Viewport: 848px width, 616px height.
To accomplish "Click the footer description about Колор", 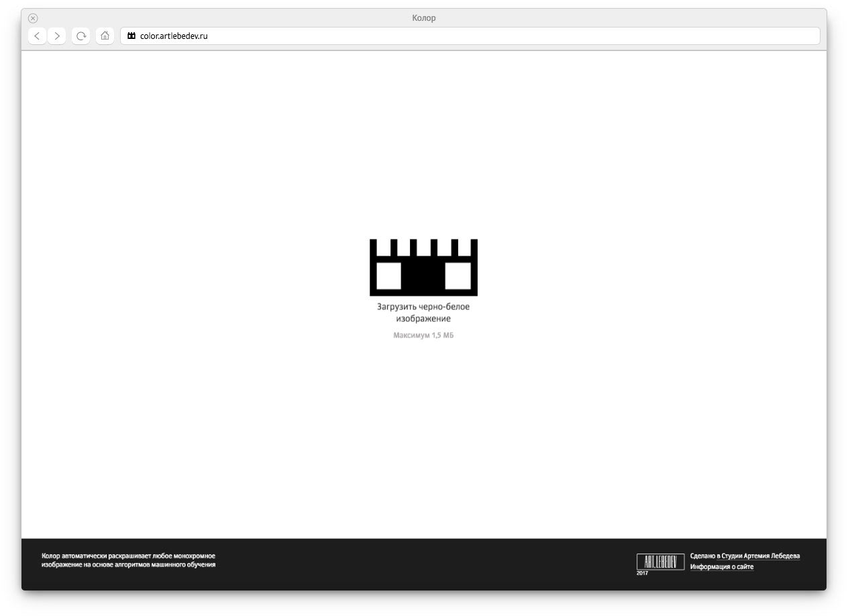I will click(x=128, y=560).
